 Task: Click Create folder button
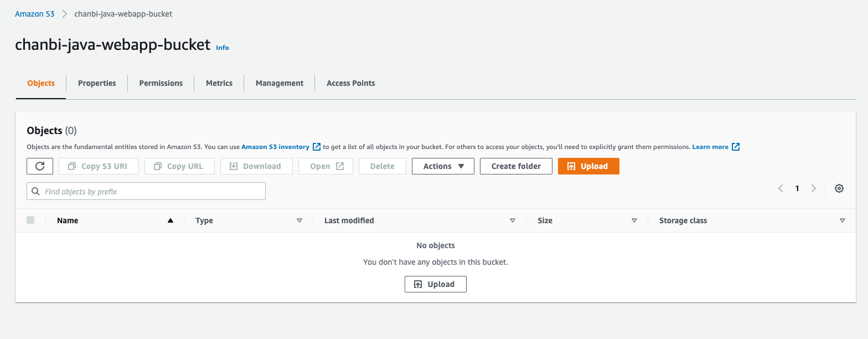click(516, 166)
